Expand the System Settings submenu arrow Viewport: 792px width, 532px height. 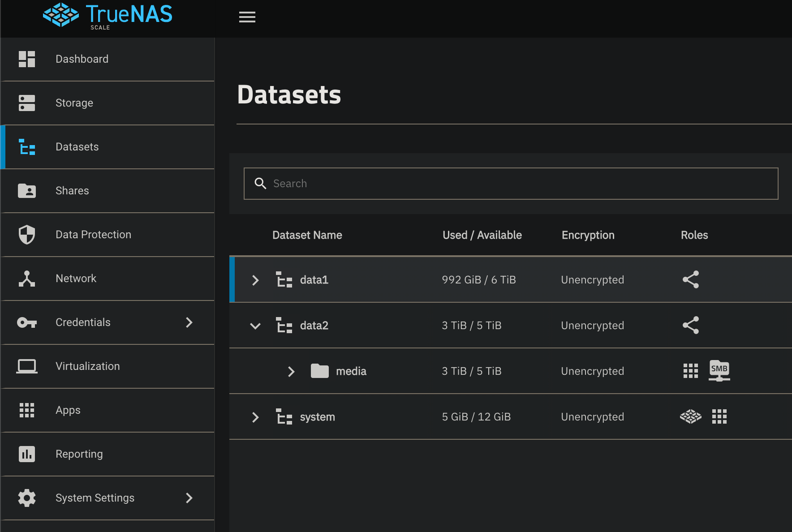tap(189, 498)
